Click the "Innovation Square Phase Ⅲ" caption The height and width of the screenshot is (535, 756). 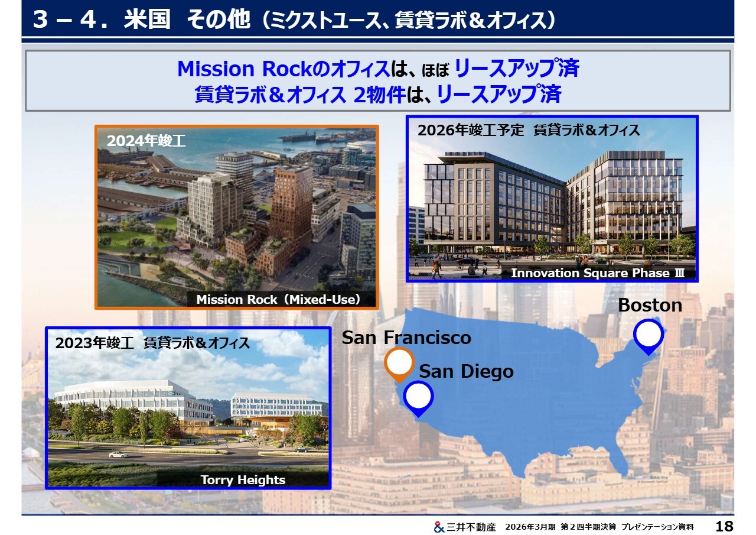click(x=599, y=273)
